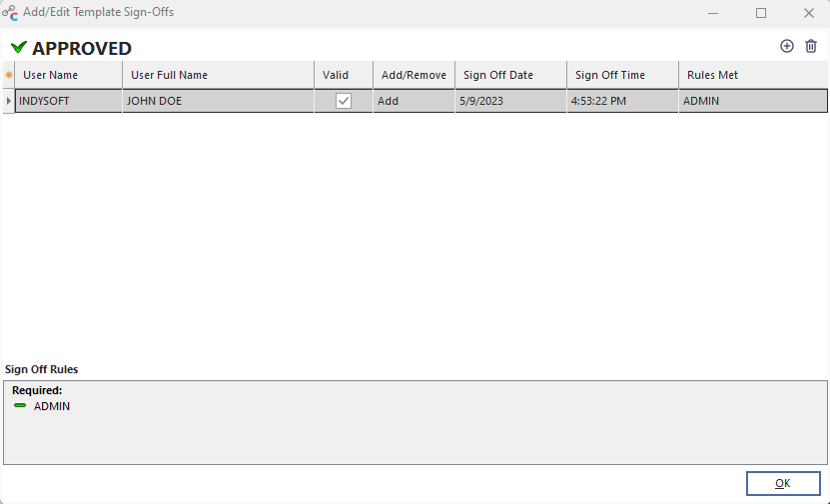Click the green ADMIN rule indicator
Image resolution: width=830 pixels, height=504 pixels.
pos(20,406)
